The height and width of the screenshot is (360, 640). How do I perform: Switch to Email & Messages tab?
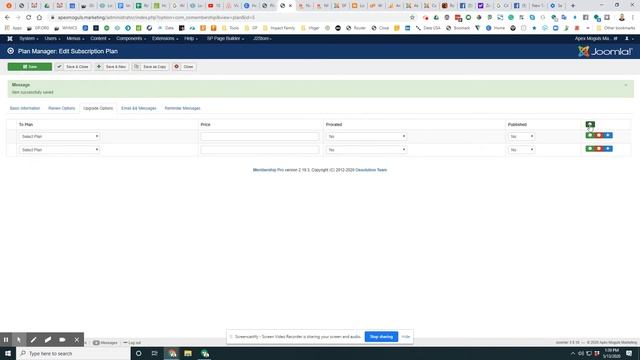(x=139, y=108)
